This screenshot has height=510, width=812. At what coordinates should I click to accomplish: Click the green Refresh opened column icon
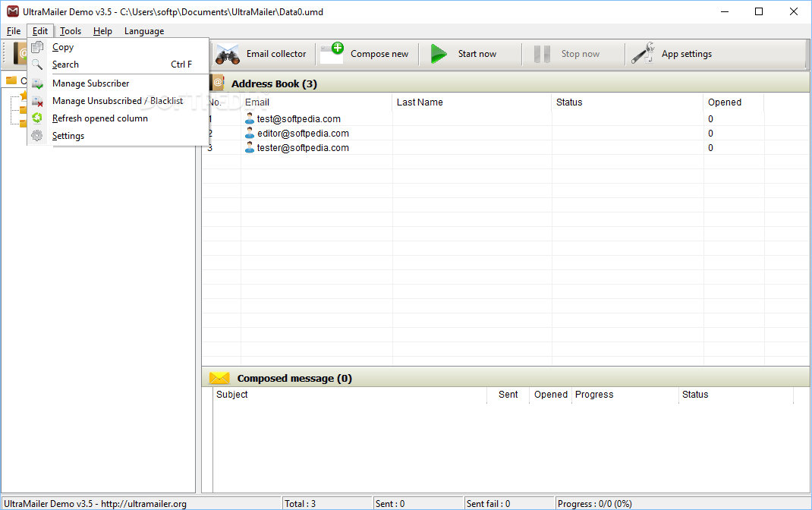(x=37, y=118)
